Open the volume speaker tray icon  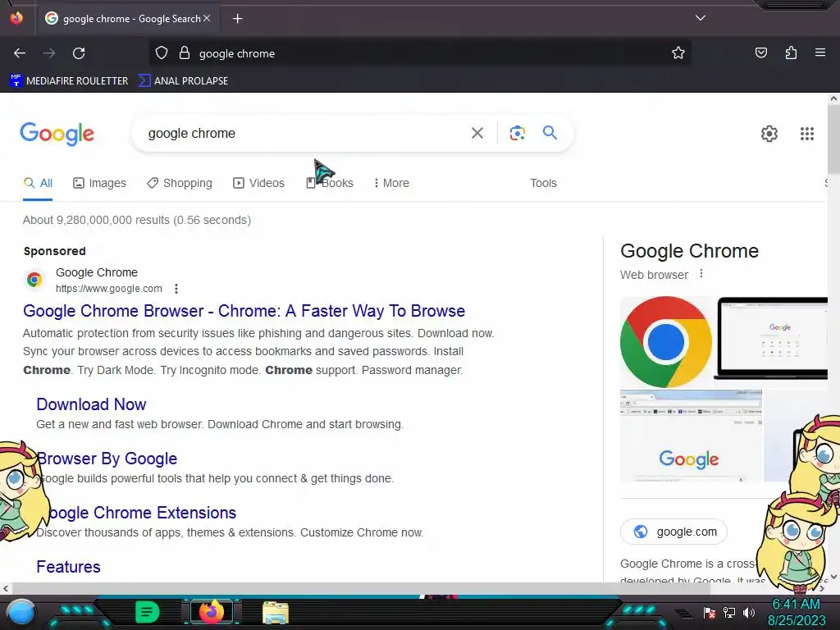(x=748, y=612)
